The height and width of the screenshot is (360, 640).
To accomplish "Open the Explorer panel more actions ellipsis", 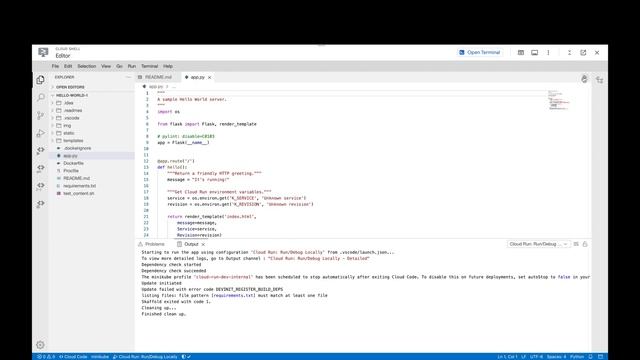I will [x=128, y=77].
